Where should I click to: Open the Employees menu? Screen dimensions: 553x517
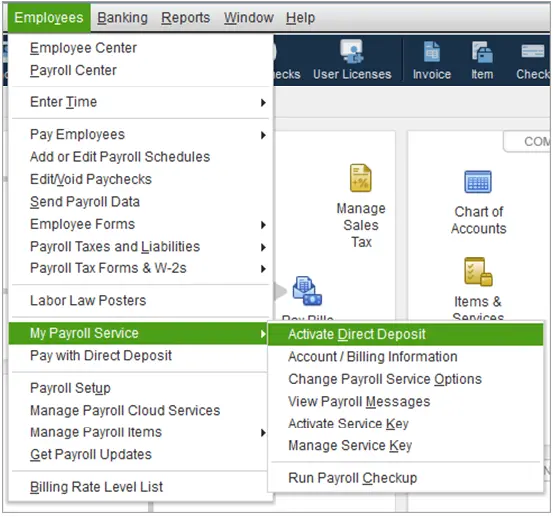tap(49, 18)
